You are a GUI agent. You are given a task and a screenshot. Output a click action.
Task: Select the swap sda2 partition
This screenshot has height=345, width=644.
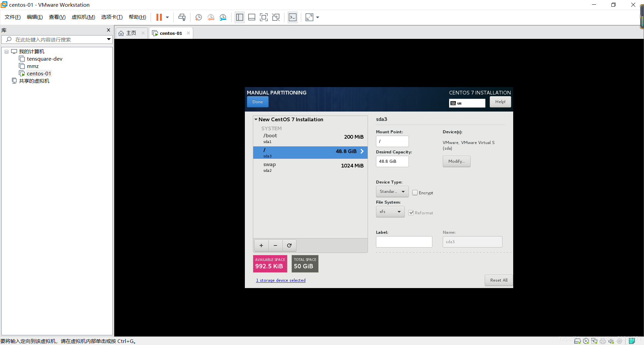click(x=310, y=167)
